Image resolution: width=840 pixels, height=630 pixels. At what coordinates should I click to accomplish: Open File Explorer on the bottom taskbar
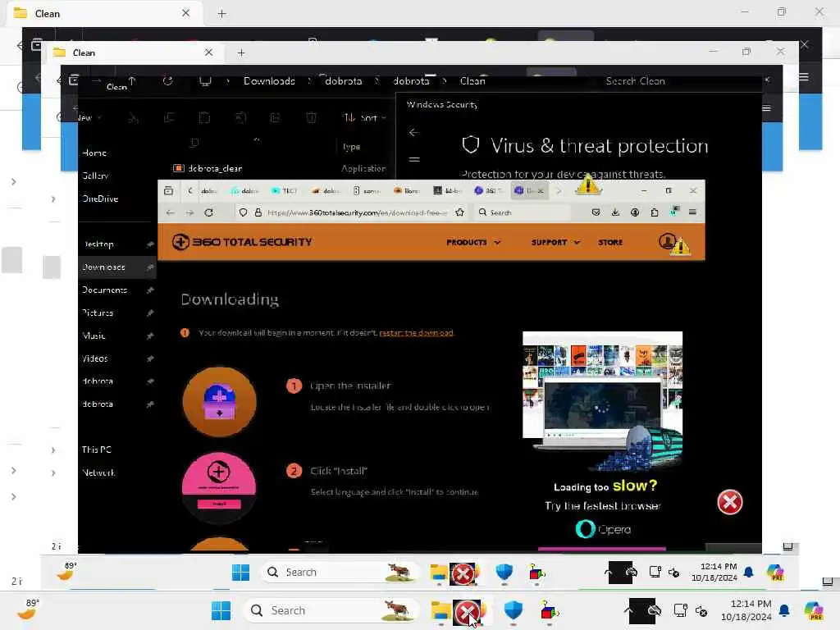(x=441, y=610)
